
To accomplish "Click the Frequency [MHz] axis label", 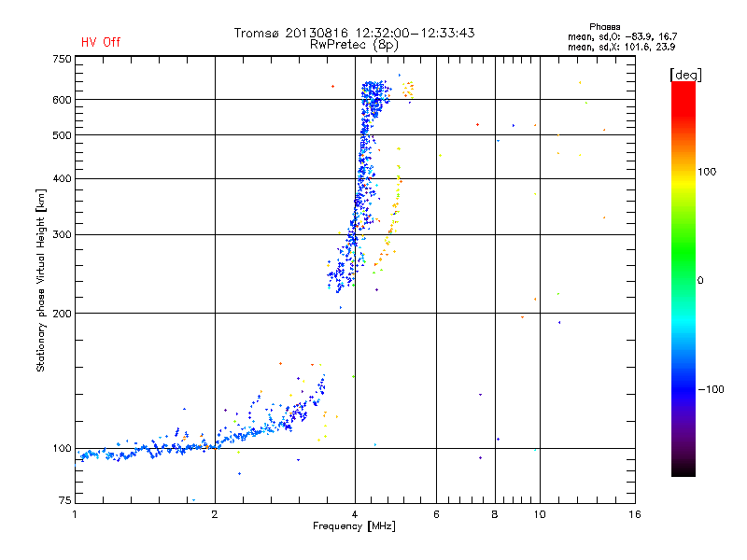I will click(353, 527).
